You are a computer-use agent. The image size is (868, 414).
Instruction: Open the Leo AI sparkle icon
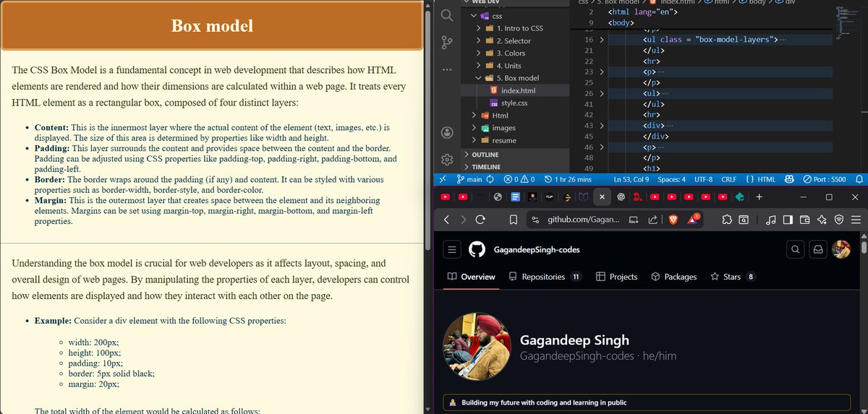click(x=822, y=220)
